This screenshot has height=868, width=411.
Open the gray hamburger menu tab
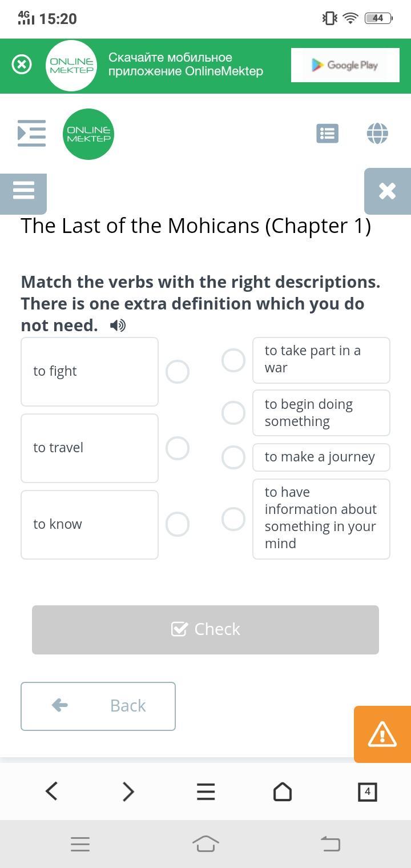[x=23, y=190]
